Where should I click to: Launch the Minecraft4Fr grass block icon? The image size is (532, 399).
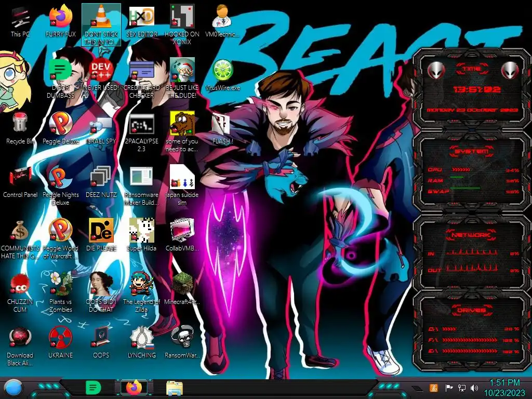(182, 289)
